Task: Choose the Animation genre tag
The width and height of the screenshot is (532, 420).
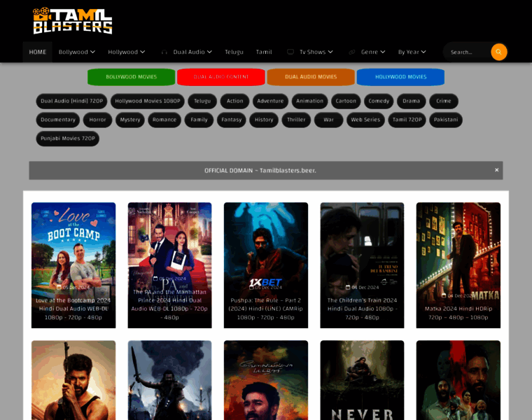Action: tap(310, 101)
